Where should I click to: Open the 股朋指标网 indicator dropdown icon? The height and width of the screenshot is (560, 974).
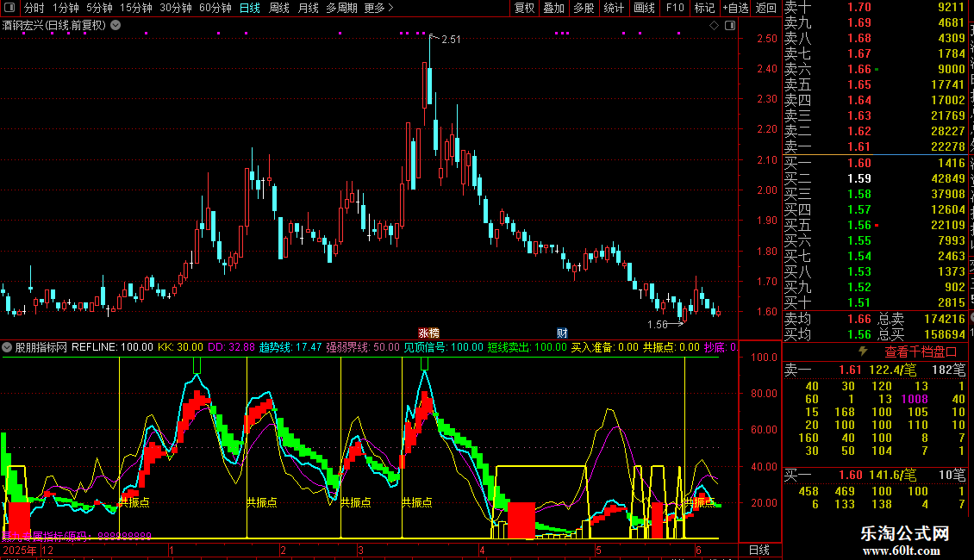(x=7, y=348)
